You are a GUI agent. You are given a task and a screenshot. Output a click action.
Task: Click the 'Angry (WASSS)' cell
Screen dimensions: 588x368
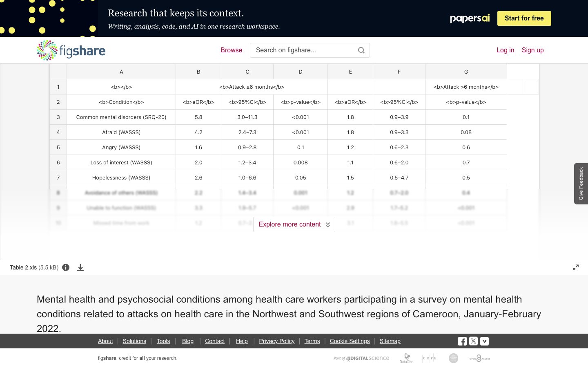(121, 147)
